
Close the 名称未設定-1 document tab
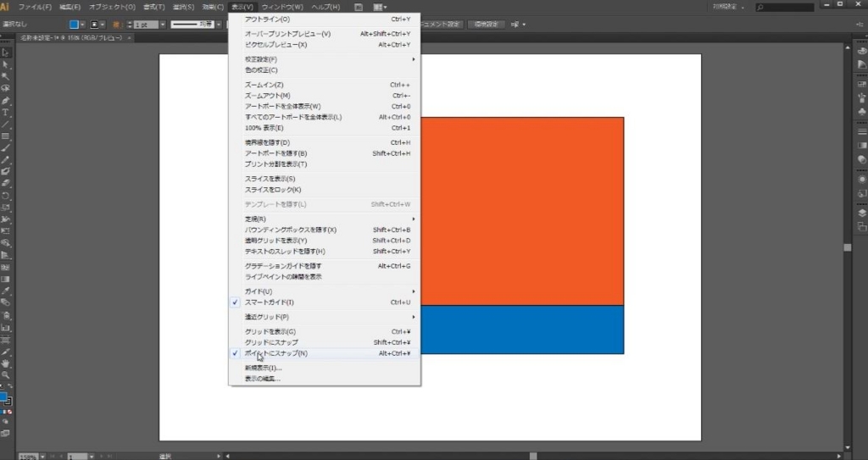(x=130, y=37)
